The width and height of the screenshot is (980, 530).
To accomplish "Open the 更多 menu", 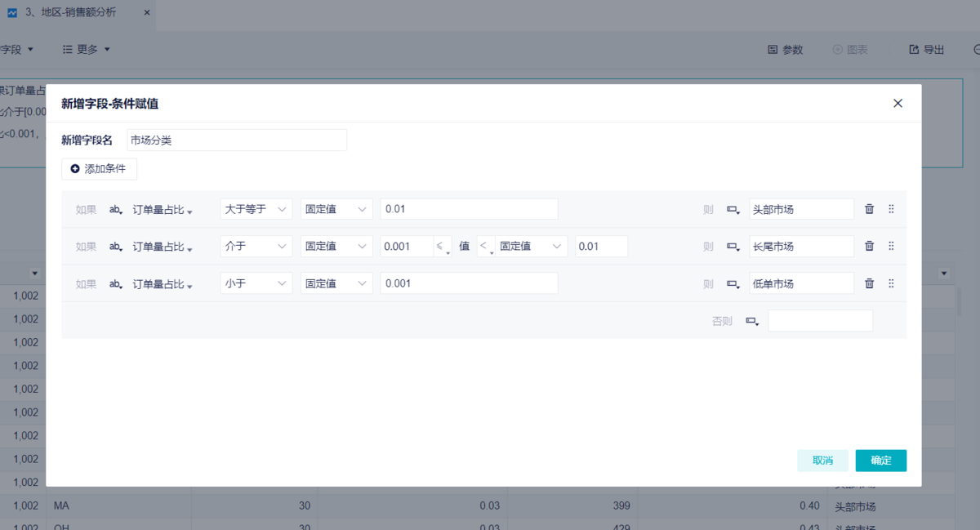I will point(87,50).
